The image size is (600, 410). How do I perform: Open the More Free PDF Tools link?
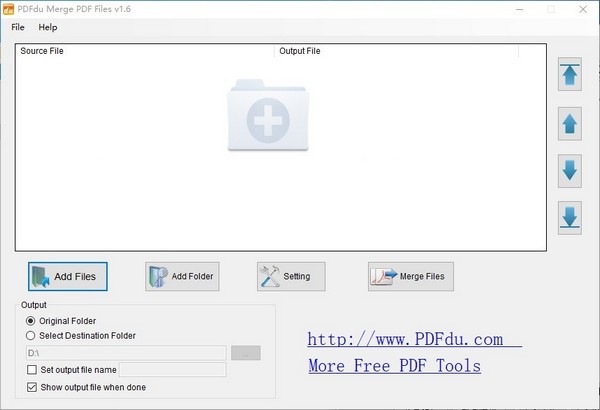(395, 366)
